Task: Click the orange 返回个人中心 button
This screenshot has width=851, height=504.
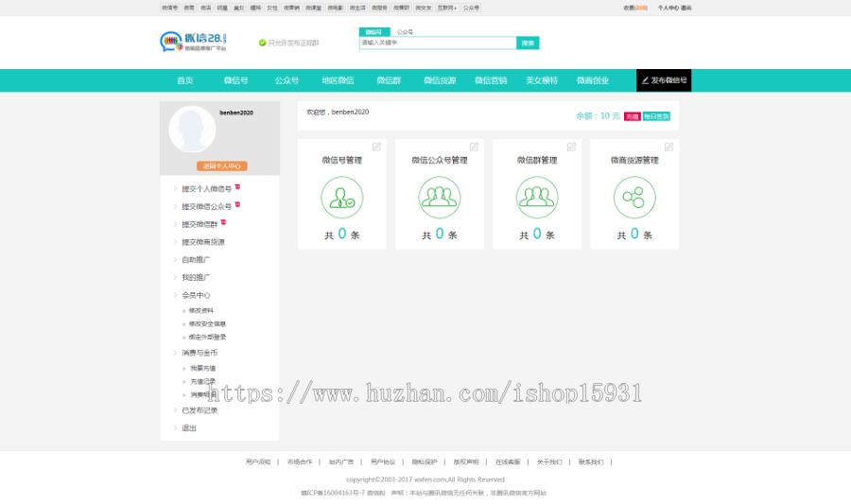Action: 222,166
